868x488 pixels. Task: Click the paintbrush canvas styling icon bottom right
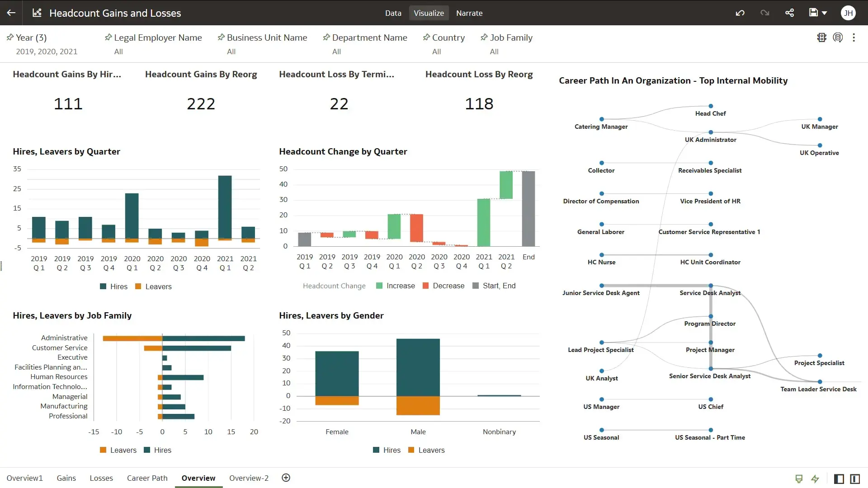(x=799, y=479)
